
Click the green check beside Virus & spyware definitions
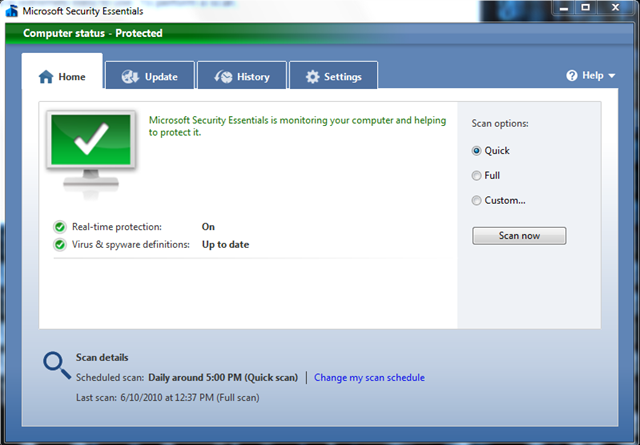coord(60,245)
